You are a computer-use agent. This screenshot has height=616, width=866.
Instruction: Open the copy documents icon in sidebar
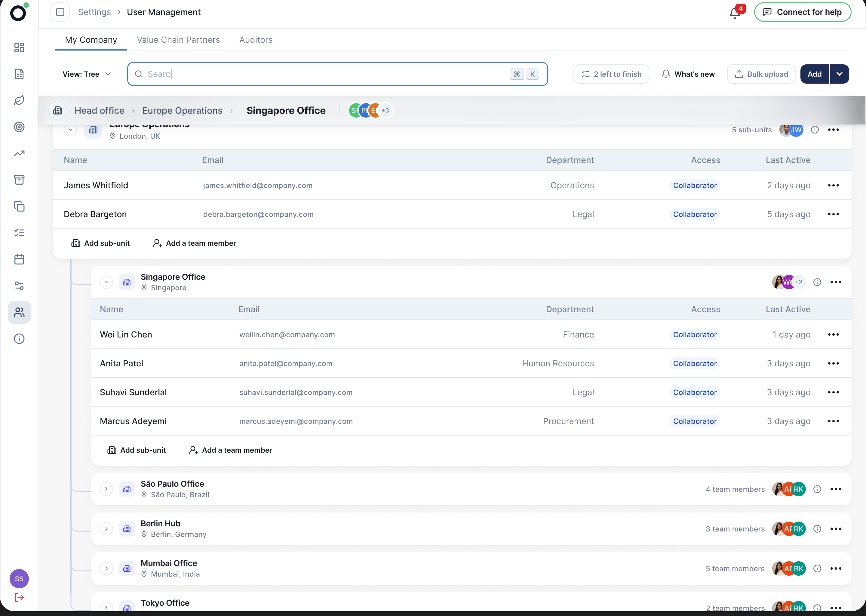(19, 206)
